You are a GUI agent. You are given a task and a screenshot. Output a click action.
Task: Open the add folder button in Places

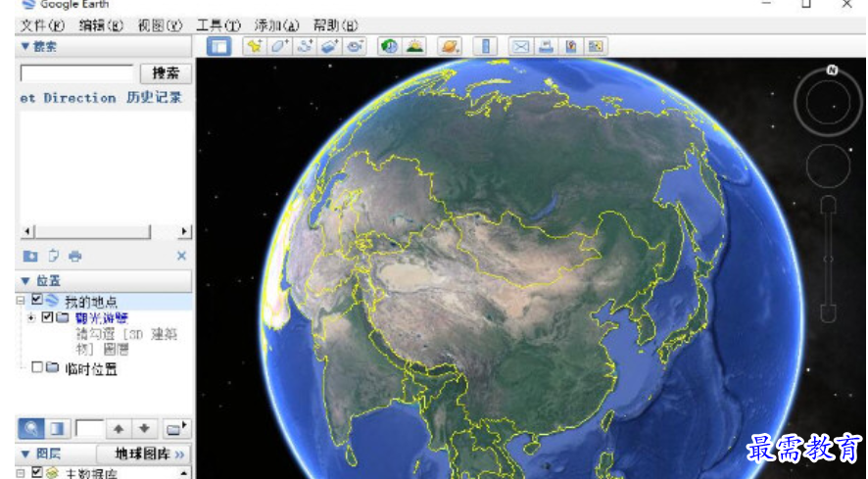click(176, 429)
